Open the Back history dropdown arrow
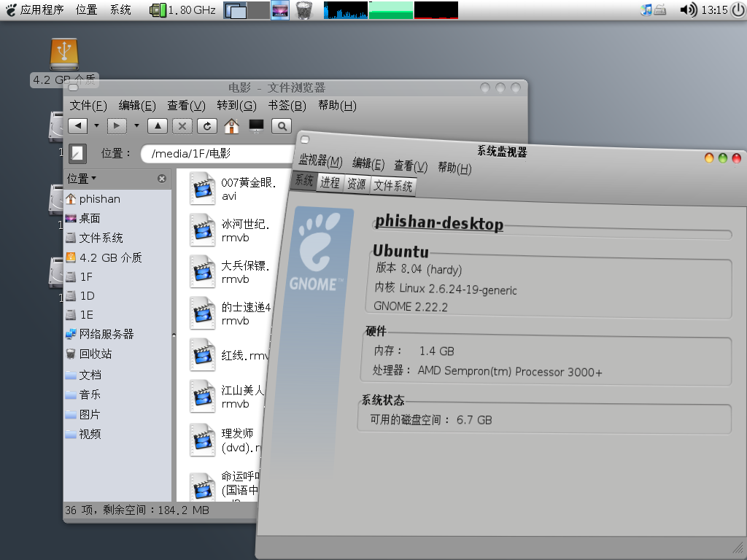Image resolution: width=747 pixels, height=560 pixels. pos(96,125)
